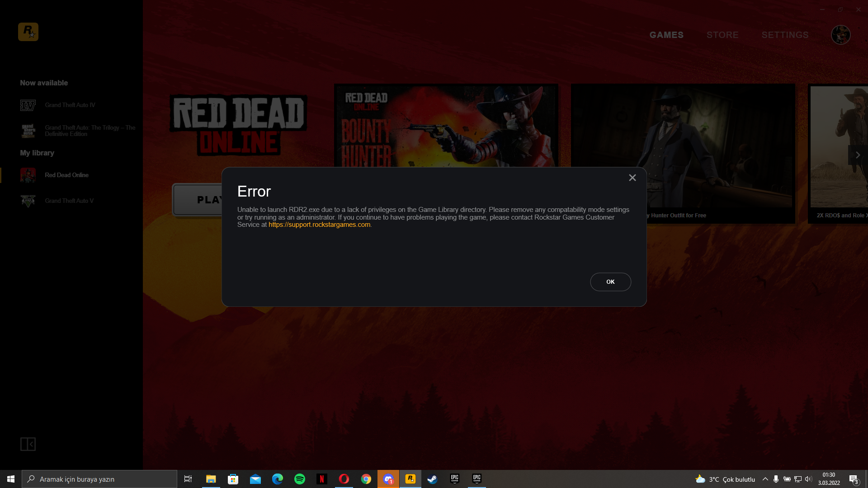The image size is (868, 488).
Task: Switch to the STORE tab
Action: [722, 35]
